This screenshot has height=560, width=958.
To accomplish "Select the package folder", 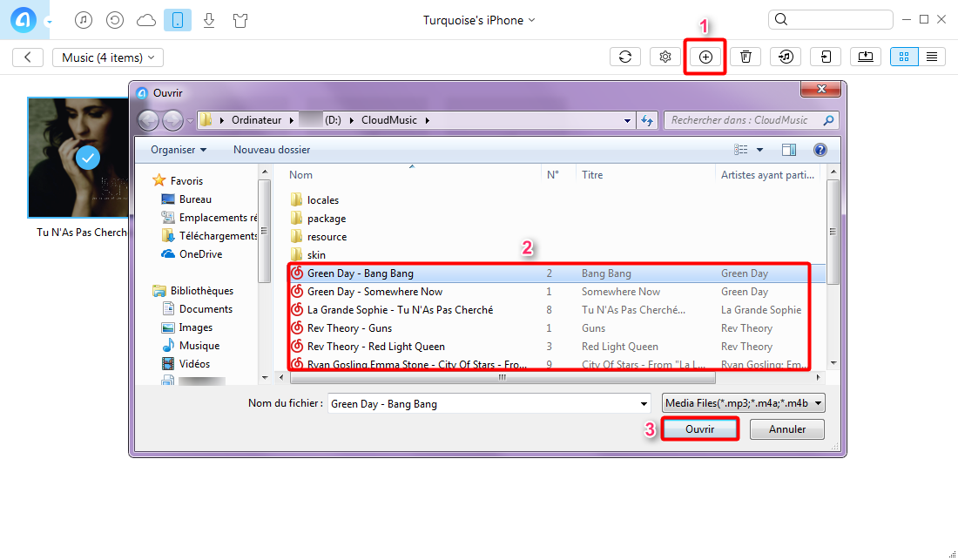I will [318, 218].
